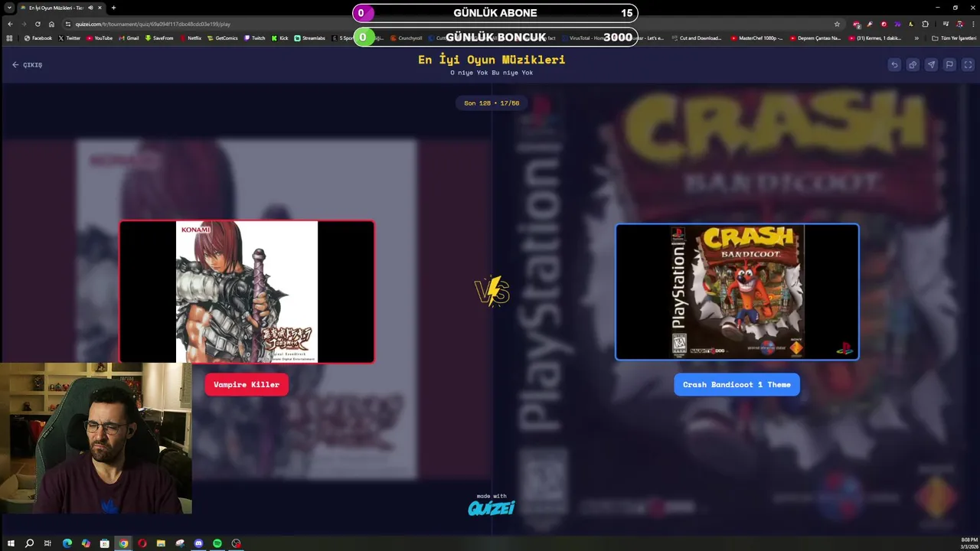Open Task View on the taskbar
This screenshot has height=551, width=980.
pos(47,543)
